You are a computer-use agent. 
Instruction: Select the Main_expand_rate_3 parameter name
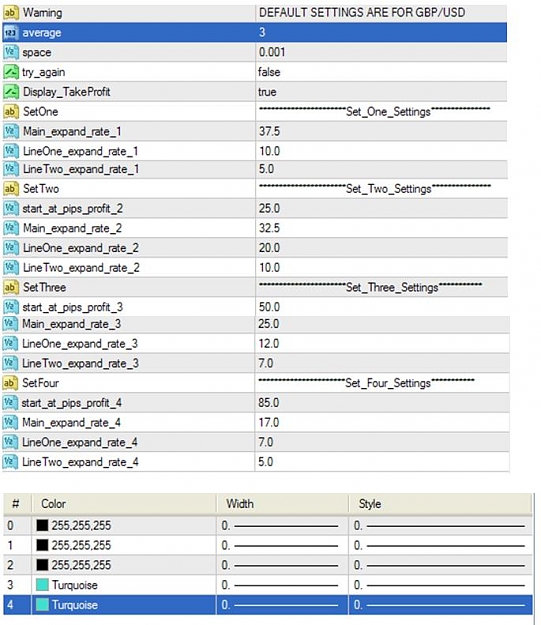click(71, 324)
